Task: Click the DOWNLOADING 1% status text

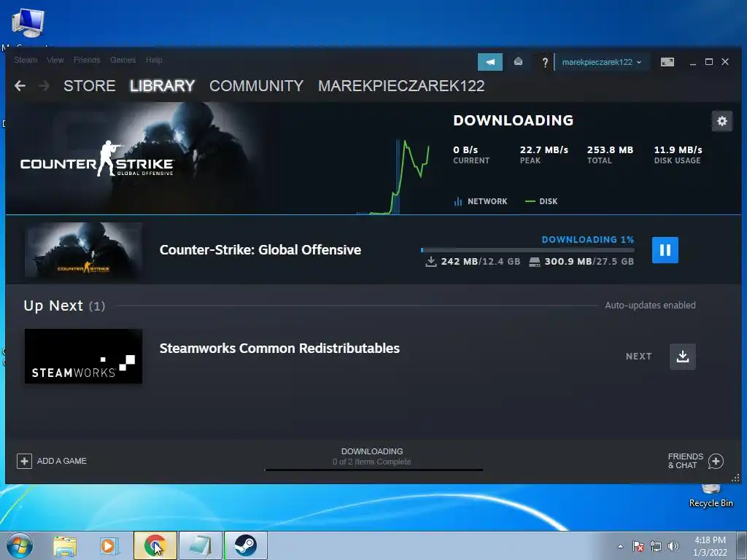Action: (588, 239)
